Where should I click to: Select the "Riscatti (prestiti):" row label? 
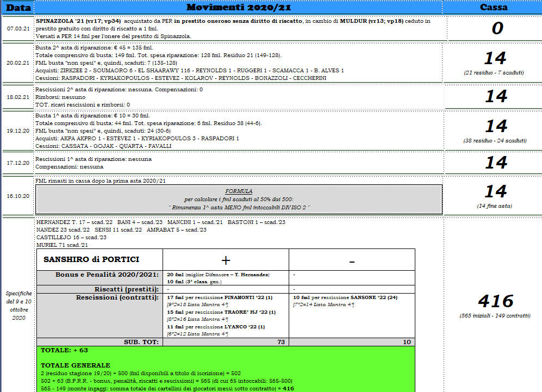pos(127,289)
